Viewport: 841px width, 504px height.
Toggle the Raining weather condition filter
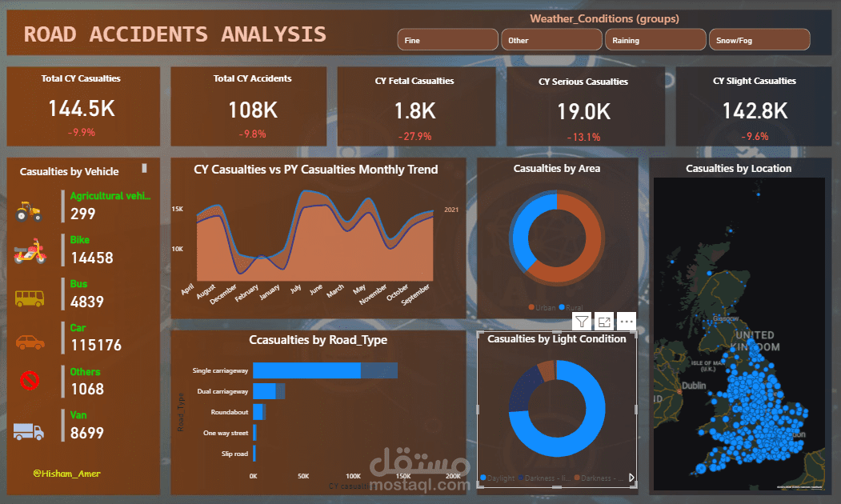pyautogui.click(x=655, y=38)
